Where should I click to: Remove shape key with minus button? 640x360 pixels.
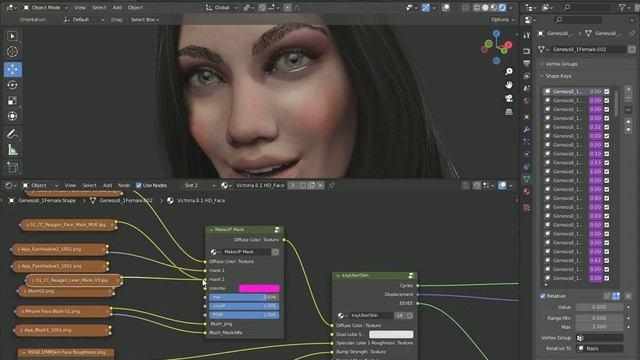(628, 99)
